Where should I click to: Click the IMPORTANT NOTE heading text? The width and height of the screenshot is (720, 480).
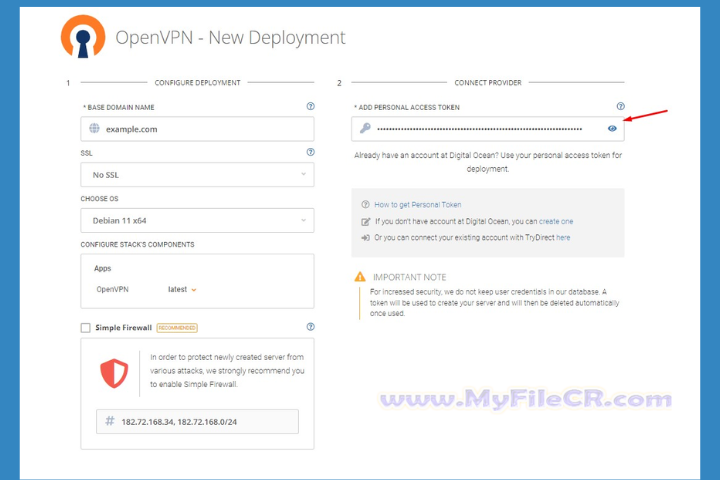[410, 277]
